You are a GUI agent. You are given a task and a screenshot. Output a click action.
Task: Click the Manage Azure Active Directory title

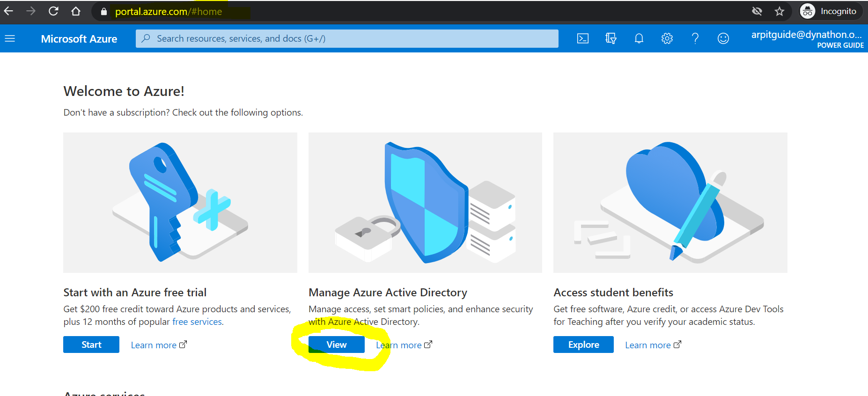pos(388,293)
